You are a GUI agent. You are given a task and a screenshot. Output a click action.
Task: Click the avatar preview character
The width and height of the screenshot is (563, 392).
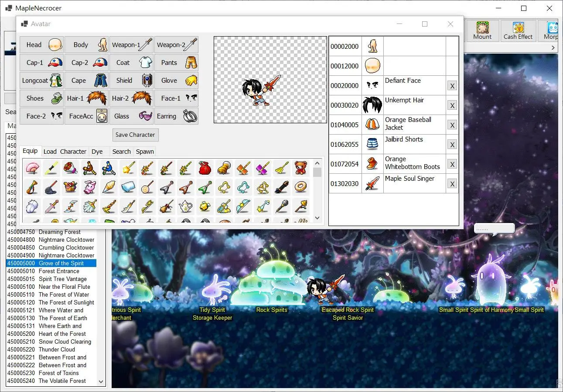[261, 91]
